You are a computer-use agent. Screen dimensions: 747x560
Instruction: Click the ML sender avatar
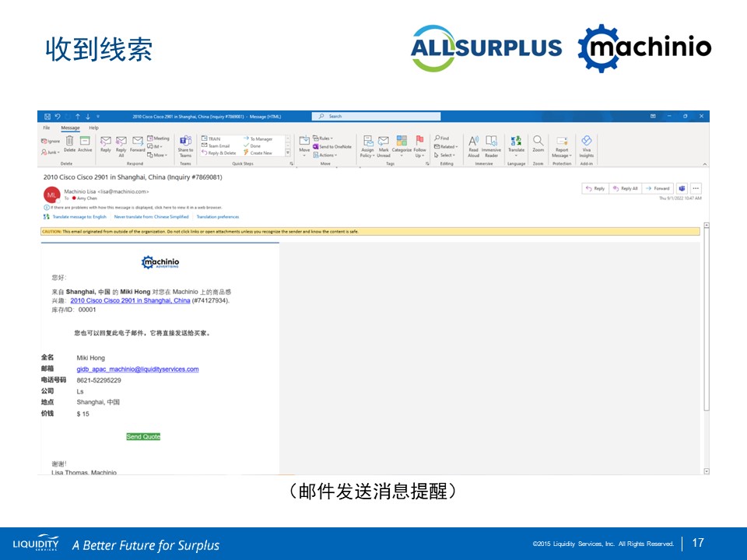coord(51,194)
